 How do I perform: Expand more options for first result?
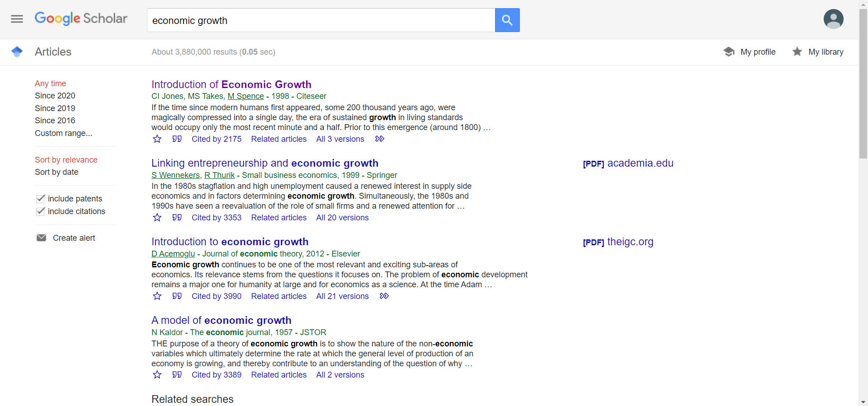pyautogui.click(x=380, y=139)
